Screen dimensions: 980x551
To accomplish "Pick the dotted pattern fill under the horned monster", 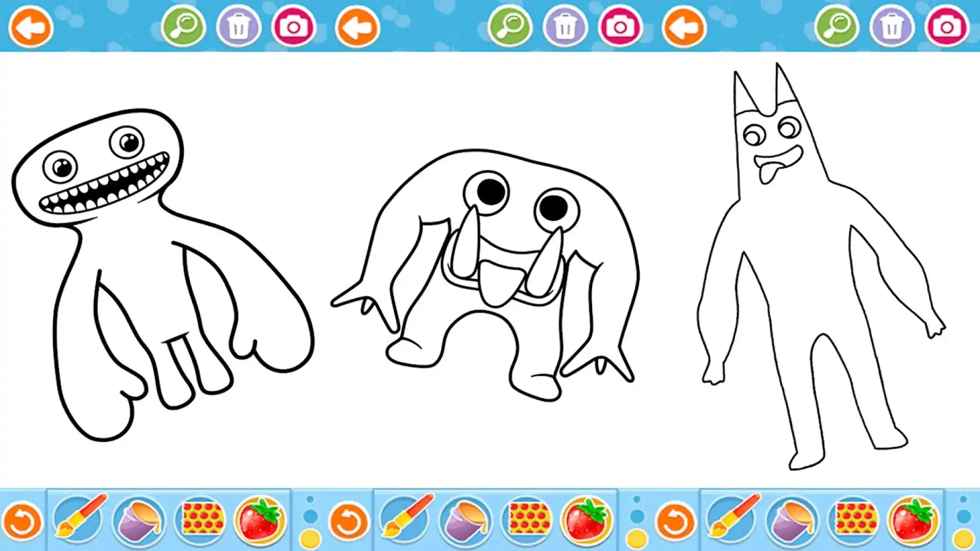I will pos(855,520).
